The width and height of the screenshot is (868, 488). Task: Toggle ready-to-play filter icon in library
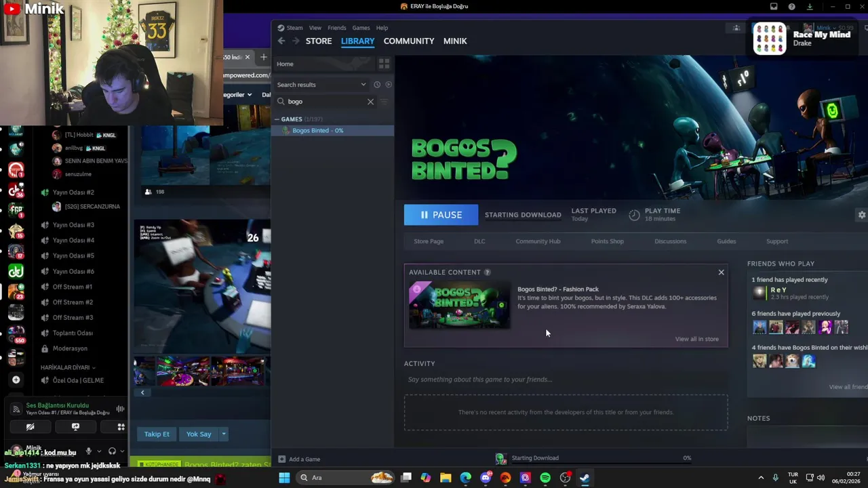pyautogui.click(x=389, y=85)
